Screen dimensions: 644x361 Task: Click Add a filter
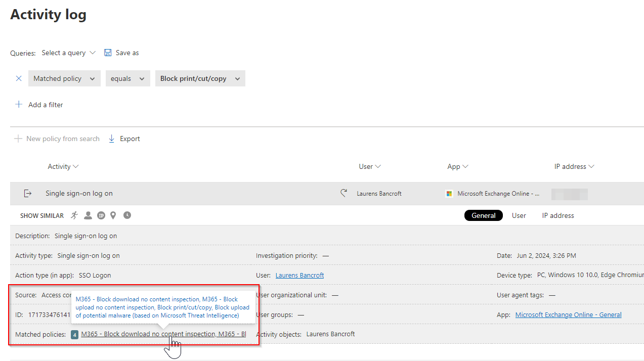39,105
